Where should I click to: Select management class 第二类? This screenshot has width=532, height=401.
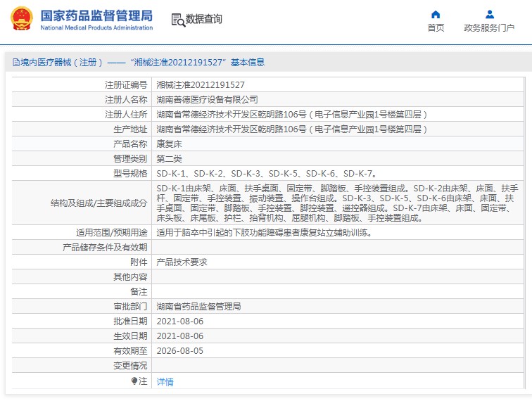click(x=169, y=159)
